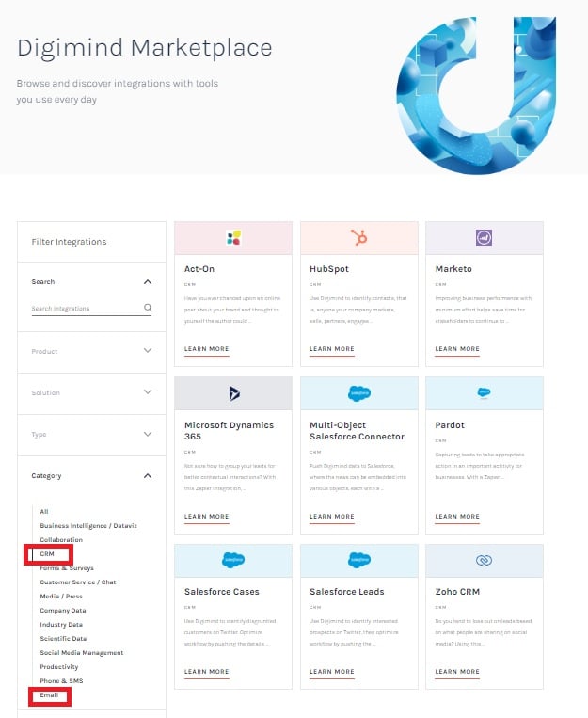Image resolution: width=588 pixels, height=718 pixels.
Task: Click Learn More on HubSpot card
Action: click(x=332, y=349)
